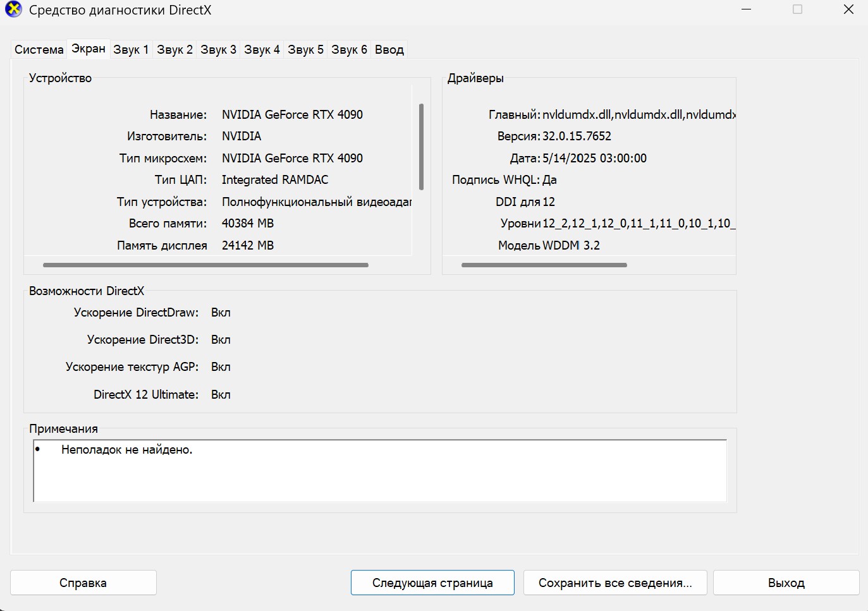
Task: Click the "DDI для" label
Action: click(518, 202)
